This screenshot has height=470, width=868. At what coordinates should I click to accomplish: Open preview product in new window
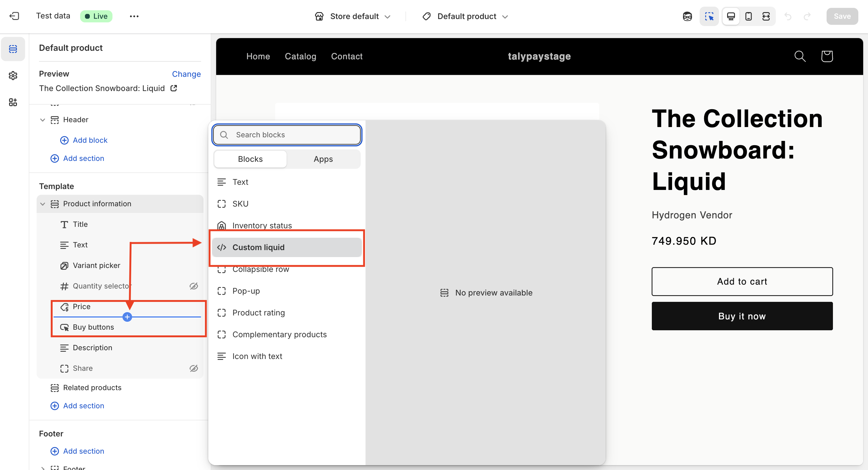(x=174, y=88)
